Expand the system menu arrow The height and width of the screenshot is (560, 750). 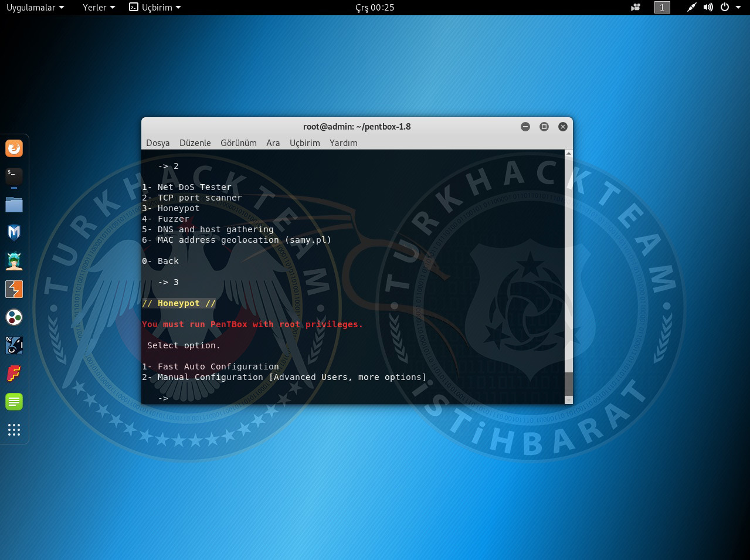pos(738,8)
